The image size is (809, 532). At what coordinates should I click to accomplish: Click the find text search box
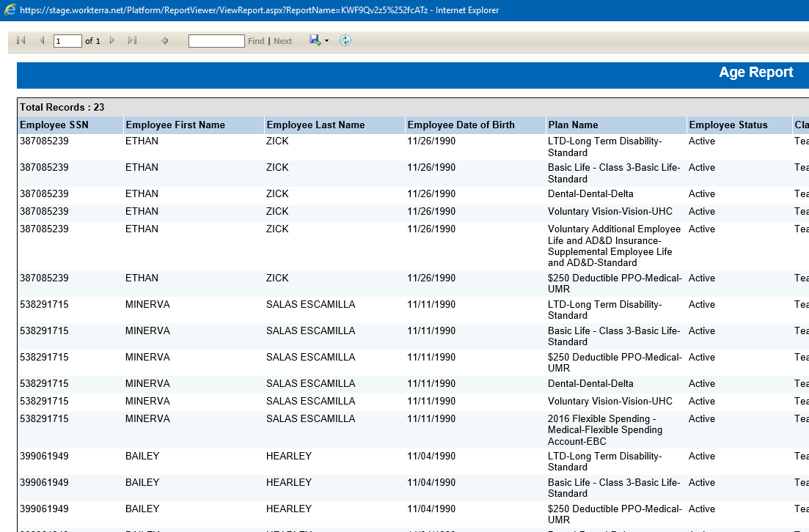point(216,41)
